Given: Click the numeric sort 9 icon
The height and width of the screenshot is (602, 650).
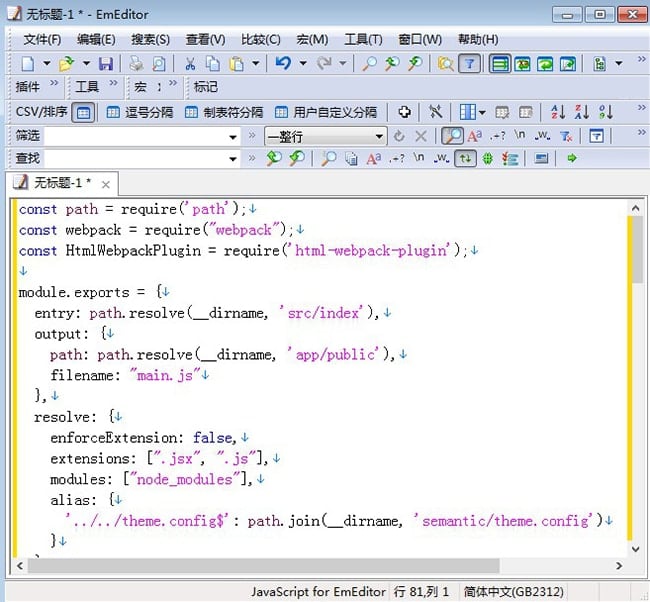Looking at the screenshot, I should (x=606, y=112).
